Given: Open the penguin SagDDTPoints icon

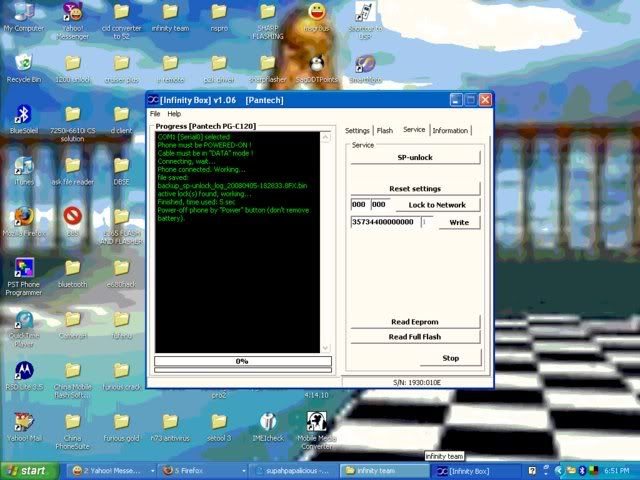Looking at the screenshot, I should click(317, 68).
